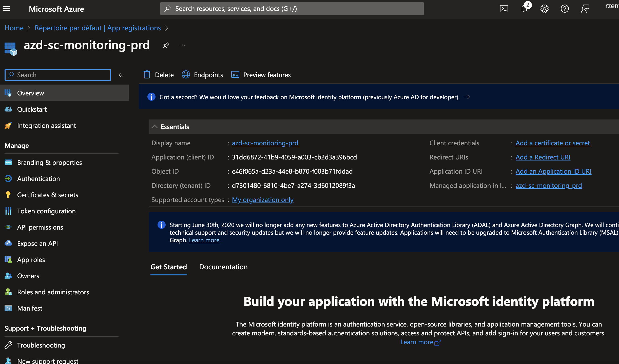The image size is (619, 364).
Task: Open the more options ellipsis
Action: coord(182,45)
